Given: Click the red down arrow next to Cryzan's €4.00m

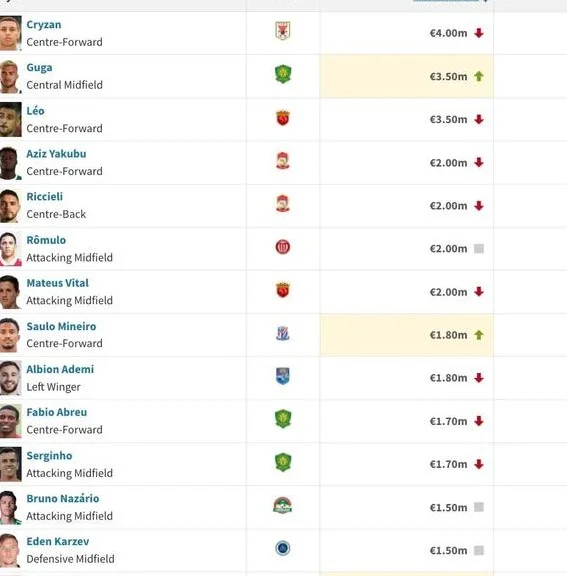Looking at the screenshot, I should tap(478, 33).
